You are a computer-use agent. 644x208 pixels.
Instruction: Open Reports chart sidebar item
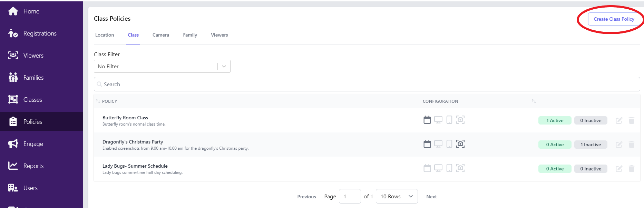[x=26, y=166]
